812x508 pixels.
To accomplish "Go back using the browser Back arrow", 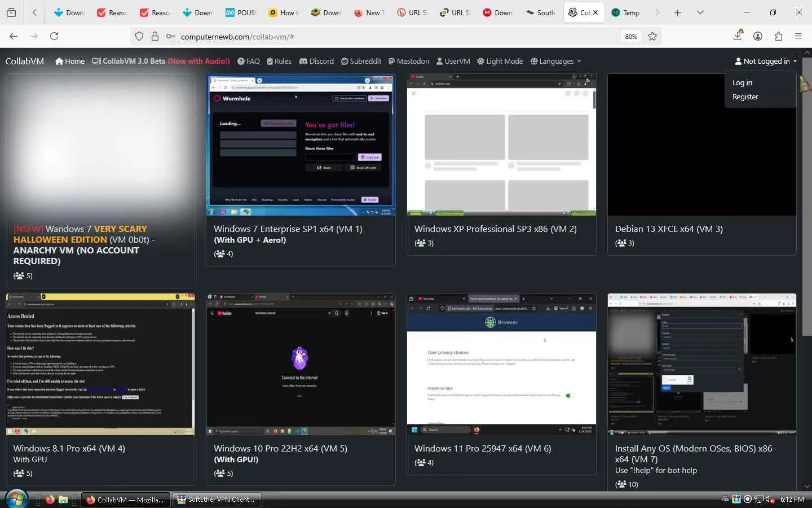I will point(14,36).
